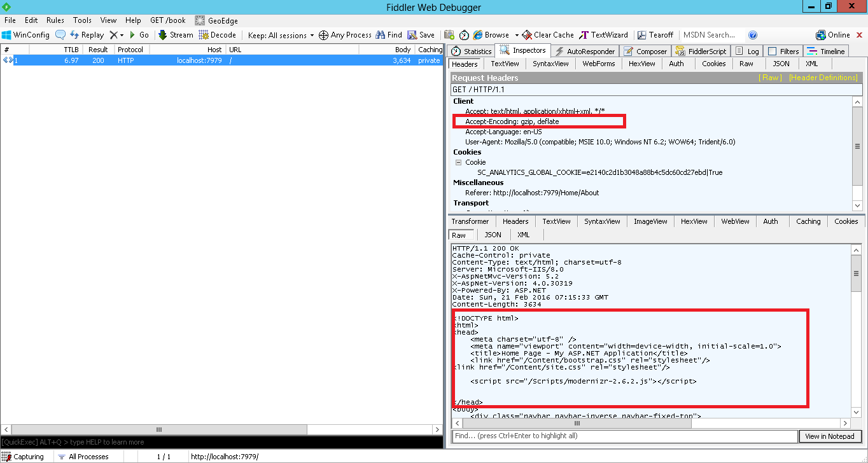868x463 pixels.
Task: Collapse the Cookie tree node
Action: click(x=458, y=162)
